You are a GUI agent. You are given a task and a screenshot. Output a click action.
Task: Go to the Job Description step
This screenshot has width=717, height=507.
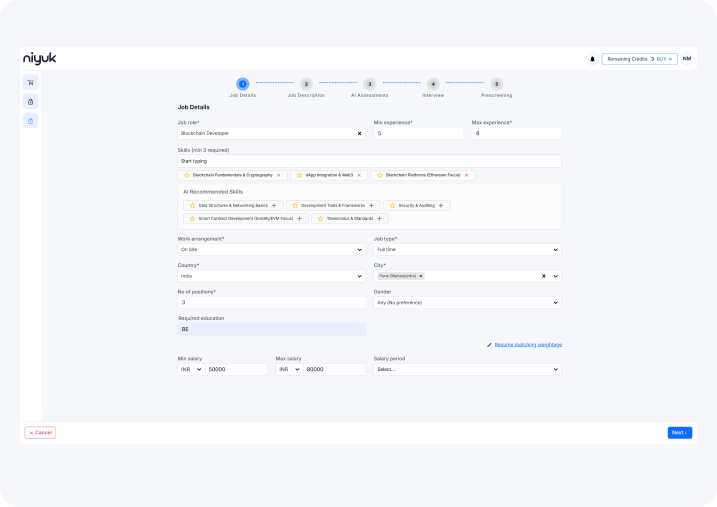coord(306,85)
